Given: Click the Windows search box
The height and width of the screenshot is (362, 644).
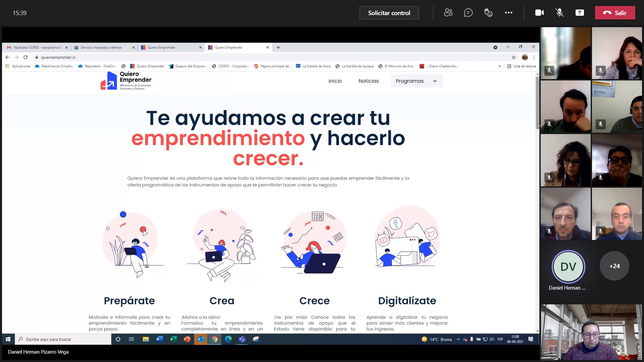Looking at the screenshot, I should pos(64,339).
